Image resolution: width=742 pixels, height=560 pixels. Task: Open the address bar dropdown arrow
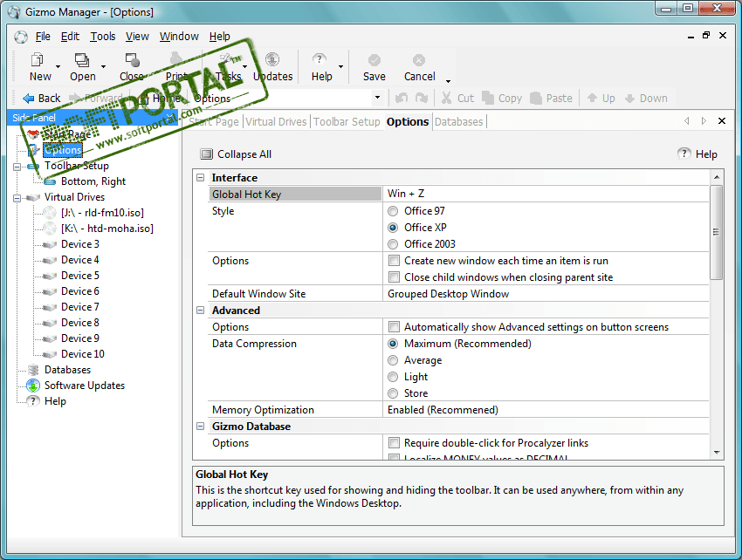click(x=377, y=98)
